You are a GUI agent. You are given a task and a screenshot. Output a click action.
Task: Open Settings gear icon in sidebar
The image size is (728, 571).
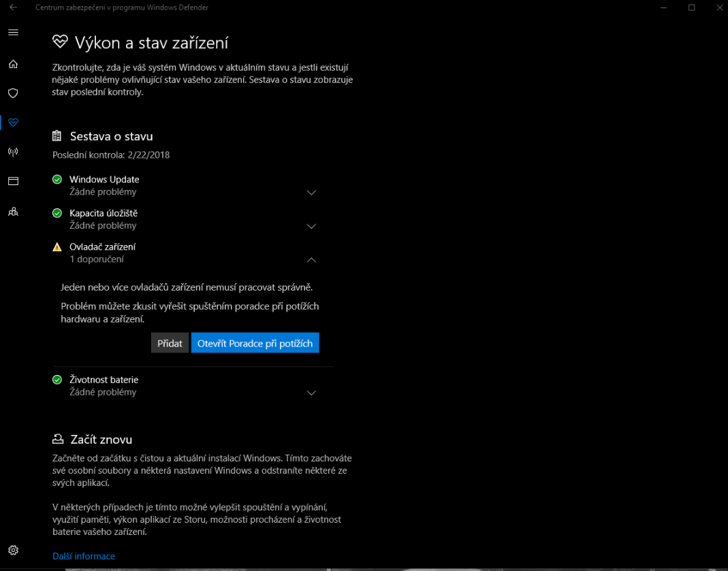point(13,550)
